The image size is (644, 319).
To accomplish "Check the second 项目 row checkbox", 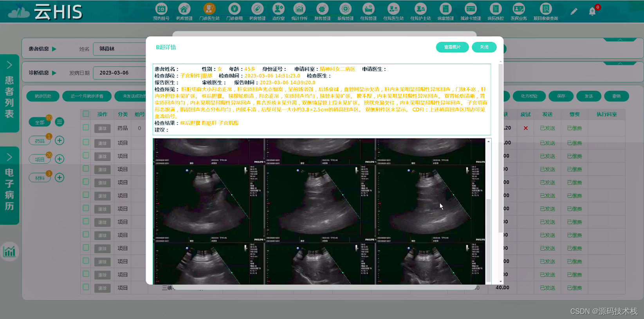I will click(86, 156).
